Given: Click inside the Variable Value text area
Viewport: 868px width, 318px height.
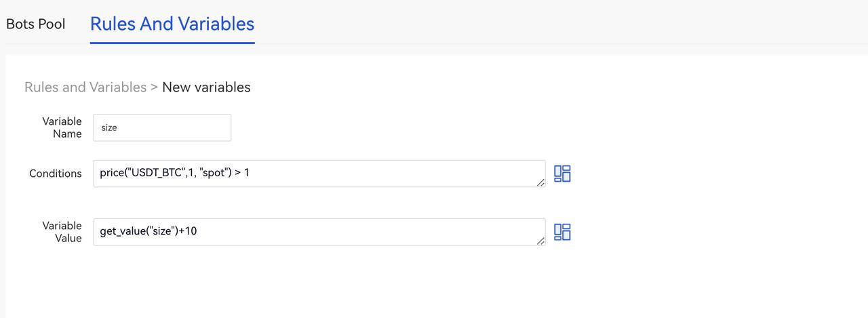Looking at the screenshot, I should tap(373, 232).
